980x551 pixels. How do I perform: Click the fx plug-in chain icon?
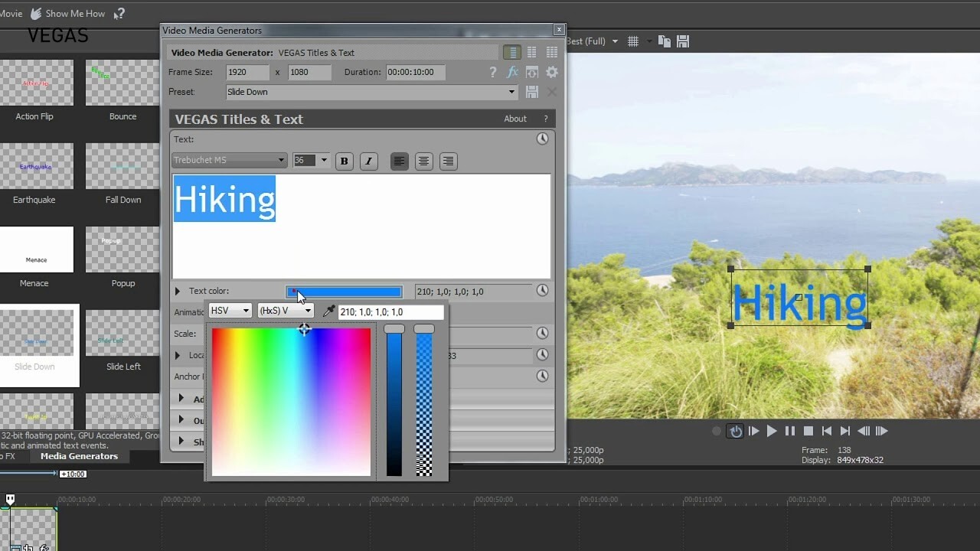coord(512,72)
